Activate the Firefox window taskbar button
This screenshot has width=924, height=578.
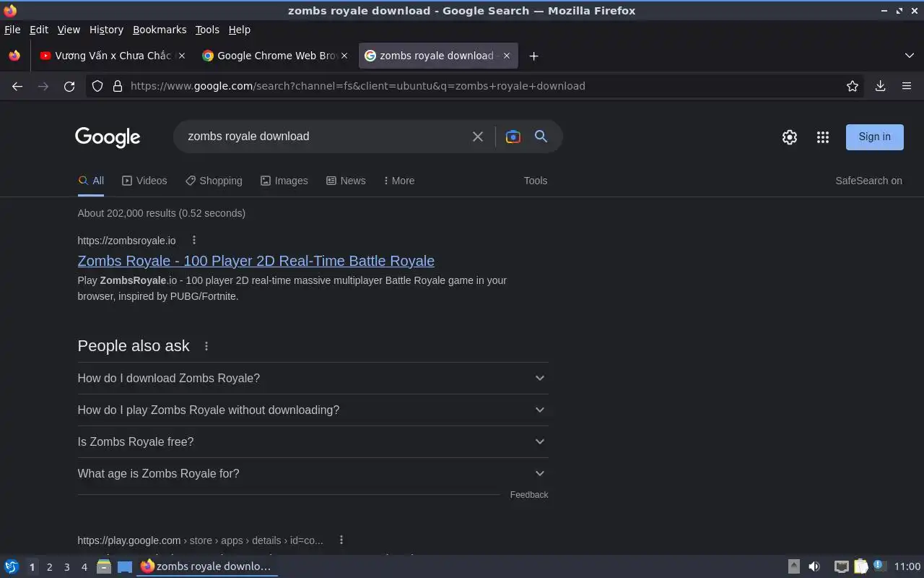point(207,566)
